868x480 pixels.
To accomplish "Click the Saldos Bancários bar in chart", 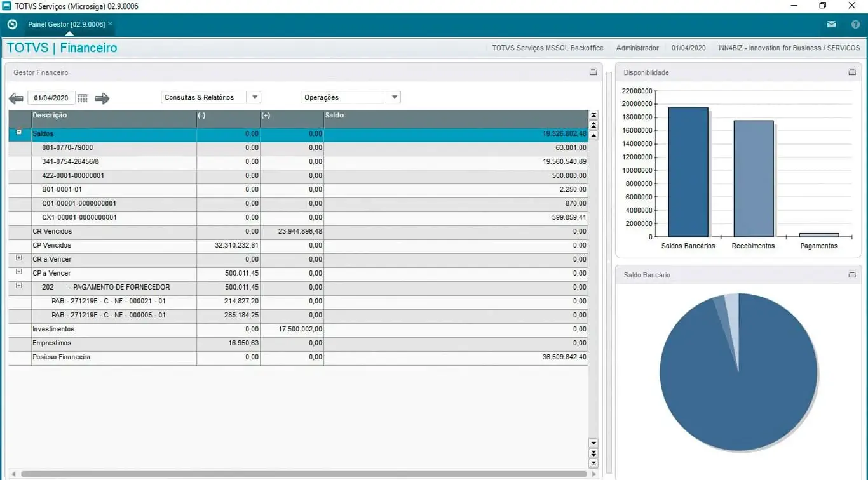I will tap(688, 172).
